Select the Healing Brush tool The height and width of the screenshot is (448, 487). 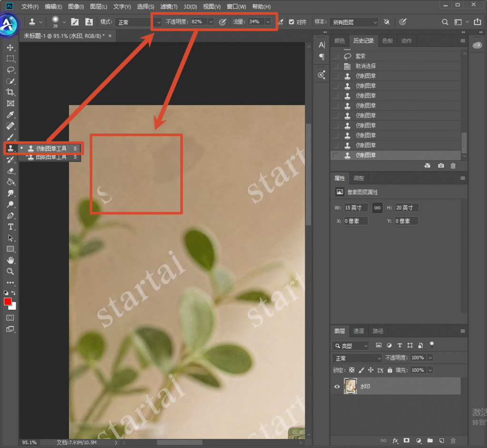10,126
